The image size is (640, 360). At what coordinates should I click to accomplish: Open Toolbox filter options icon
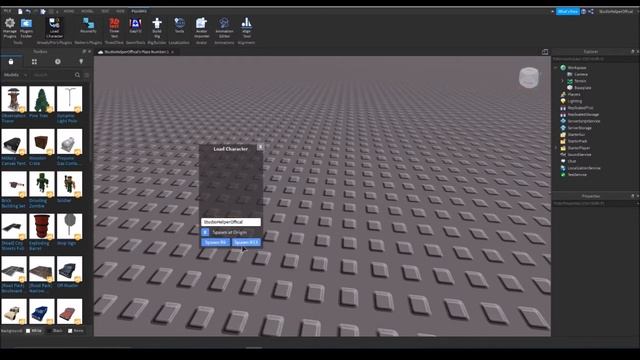tap(87, 75)
